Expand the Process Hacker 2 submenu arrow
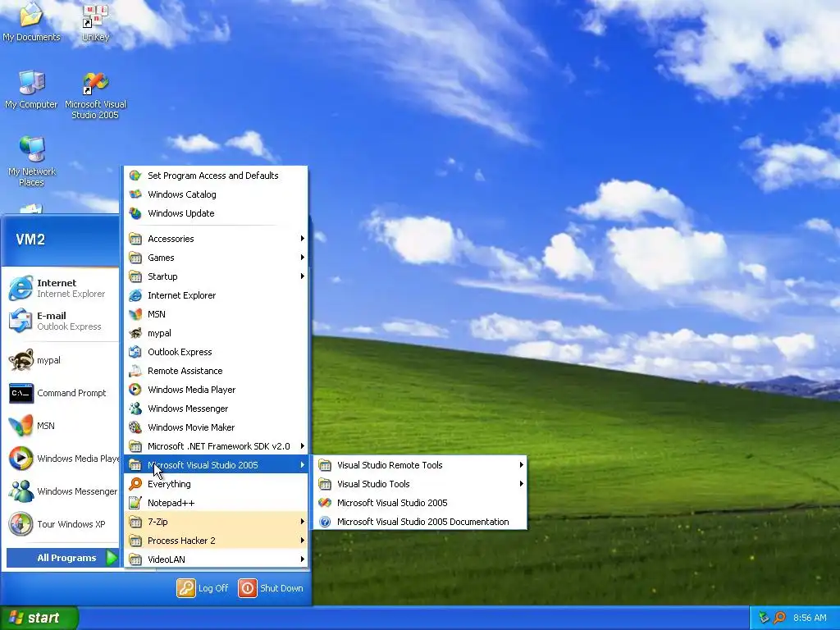The height and width of the screenshot is (630, 840). (302, 541)
